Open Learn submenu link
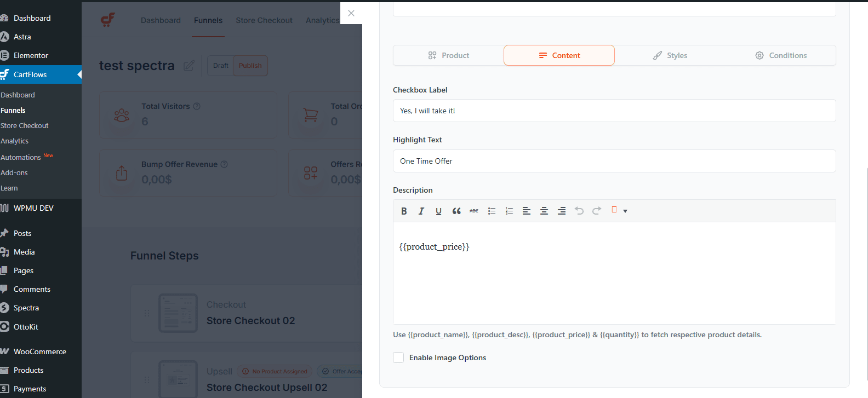The height and width of the screenshot is (398, 868). [9, 188]
